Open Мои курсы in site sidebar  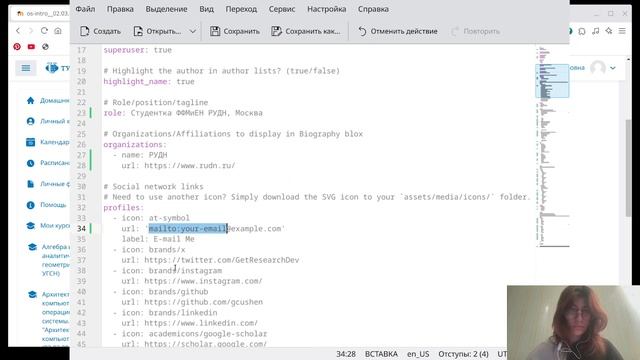coord(48,226)
